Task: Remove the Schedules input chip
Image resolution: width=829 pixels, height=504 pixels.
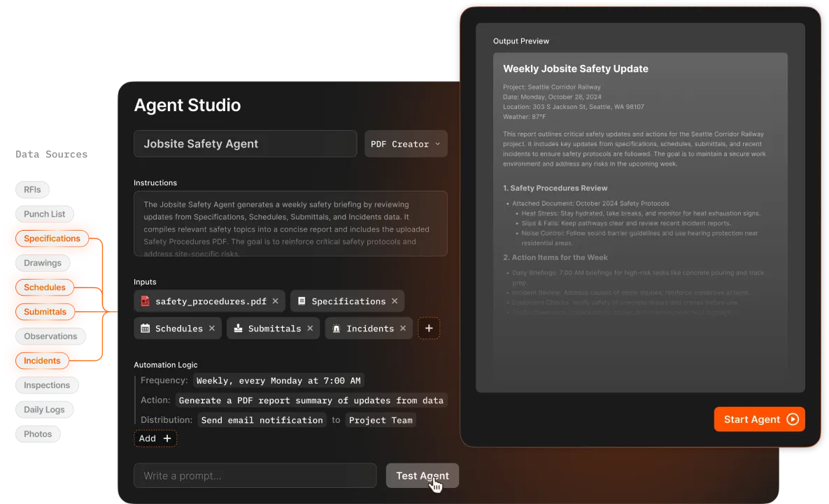Action: [x=212, y=329]
